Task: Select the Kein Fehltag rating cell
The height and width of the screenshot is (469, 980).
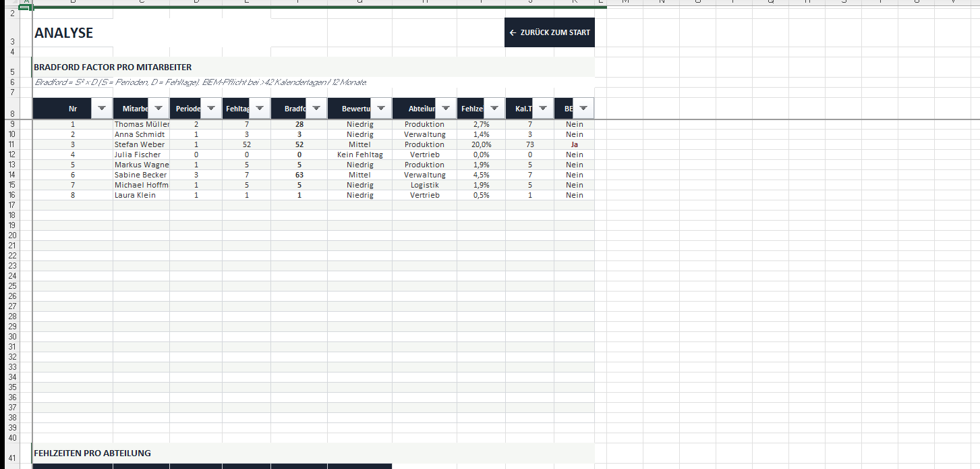Action: click(359, 155)
